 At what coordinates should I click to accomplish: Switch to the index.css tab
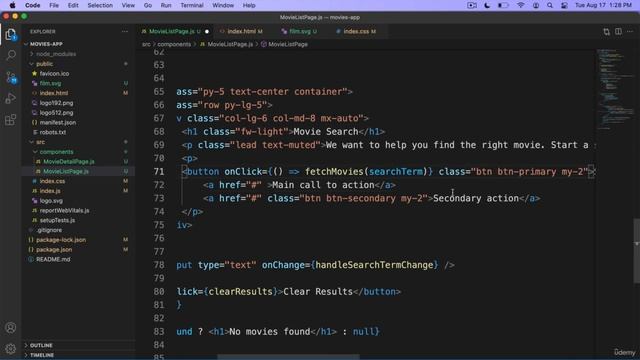pos(356,31)
